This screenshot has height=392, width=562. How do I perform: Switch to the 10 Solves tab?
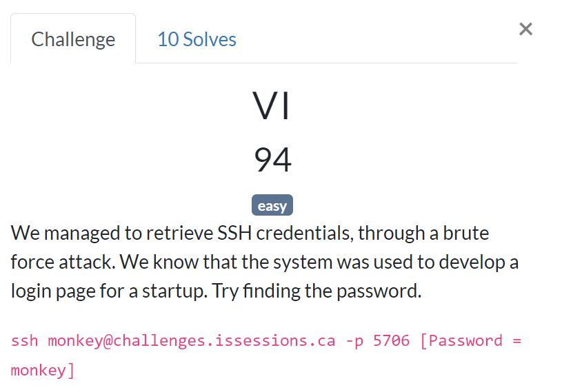[197, 39]
